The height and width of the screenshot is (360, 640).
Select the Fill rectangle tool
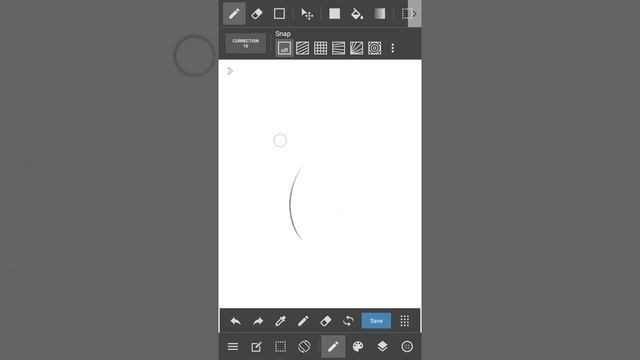tap(335, 13)
